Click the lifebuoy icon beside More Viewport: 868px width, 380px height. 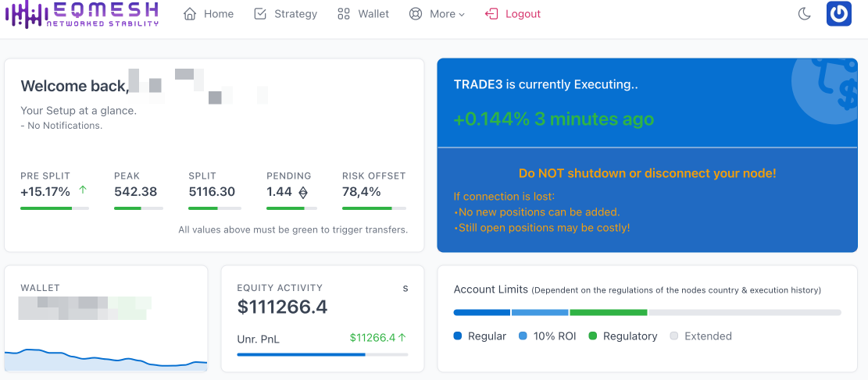coord(416,14)
